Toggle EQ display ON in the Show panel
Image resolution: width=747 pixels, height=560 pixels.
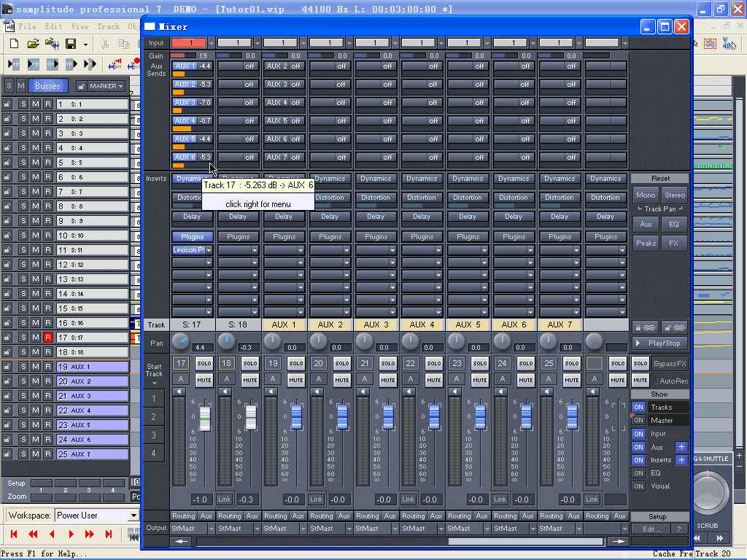[x=638, y=472]
